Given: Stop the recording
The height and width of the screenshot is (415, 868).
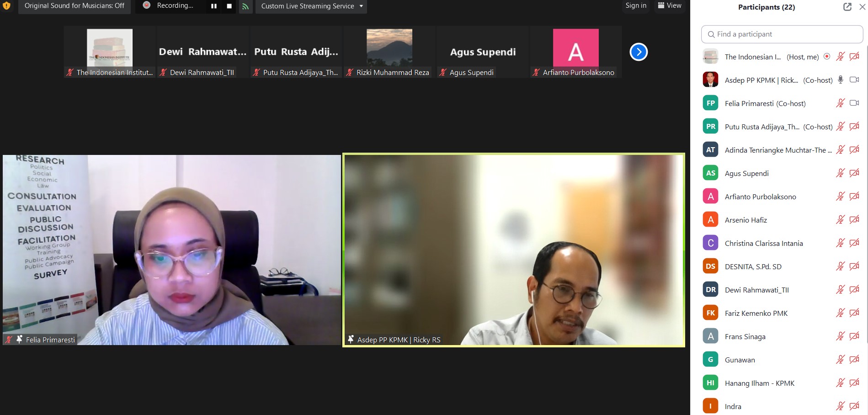Looking at the screenshot, I should 229,6.
